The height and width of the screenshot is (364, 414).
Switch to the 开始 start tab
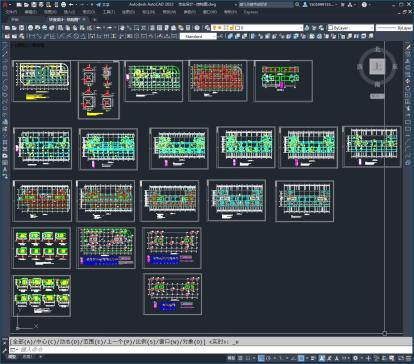15,20
